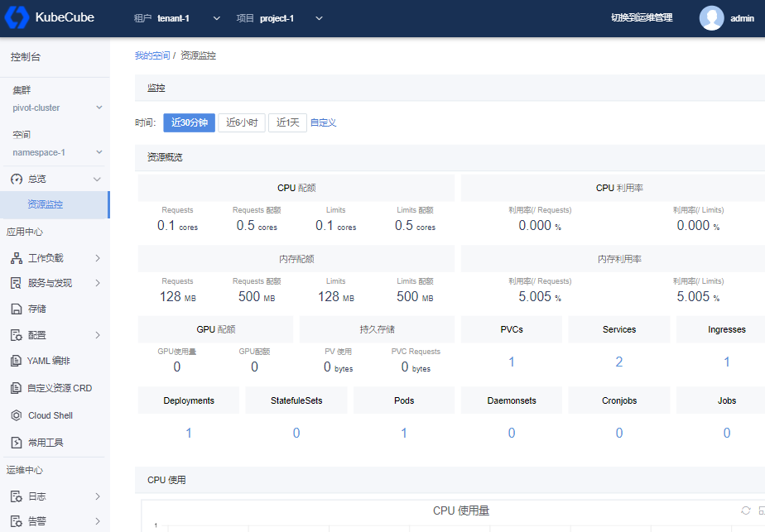Click the 日志 log icon
765x532 pixels.
pyautogui.click(x=17, y=496)
